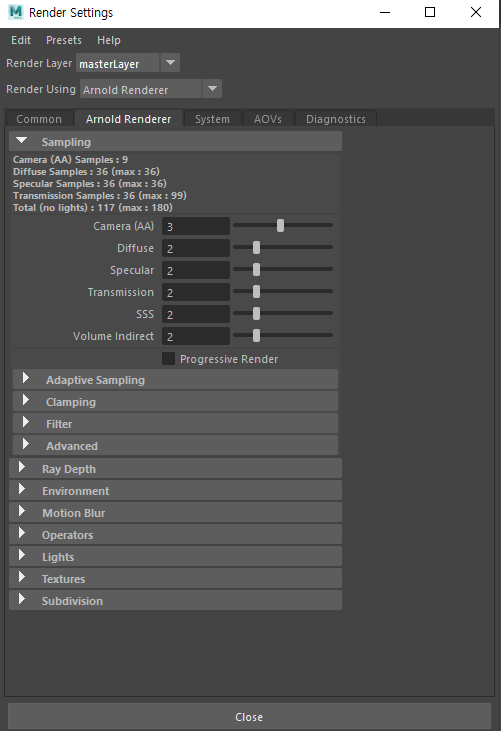Minimize the Render Settings window
Image resolution: width=501 pixels, height=731 pixels.
tap(385, 12)
